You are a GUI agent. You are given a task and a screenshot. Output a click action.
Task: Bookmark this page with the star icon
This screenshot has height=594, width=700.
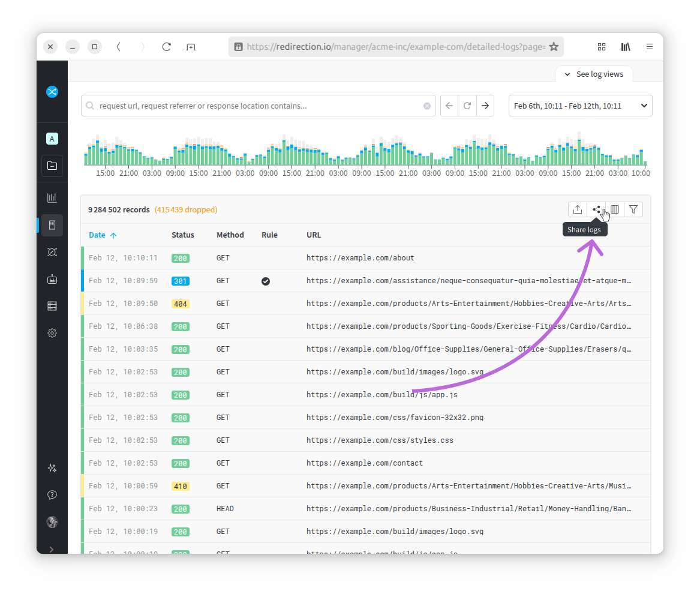tap(554, 47)
